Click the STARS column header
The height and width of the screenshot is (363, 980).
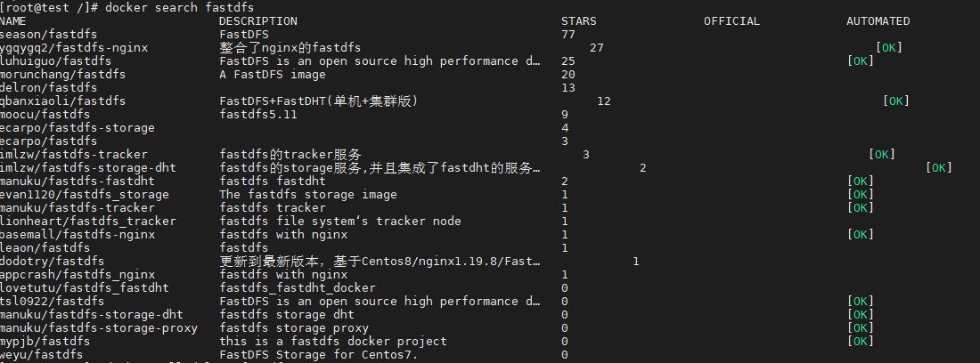point(579,21)
